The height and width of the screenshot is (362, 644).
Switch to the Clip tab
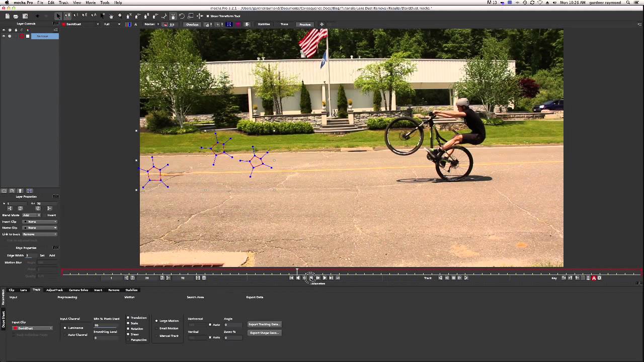click(x=11, y=290)
